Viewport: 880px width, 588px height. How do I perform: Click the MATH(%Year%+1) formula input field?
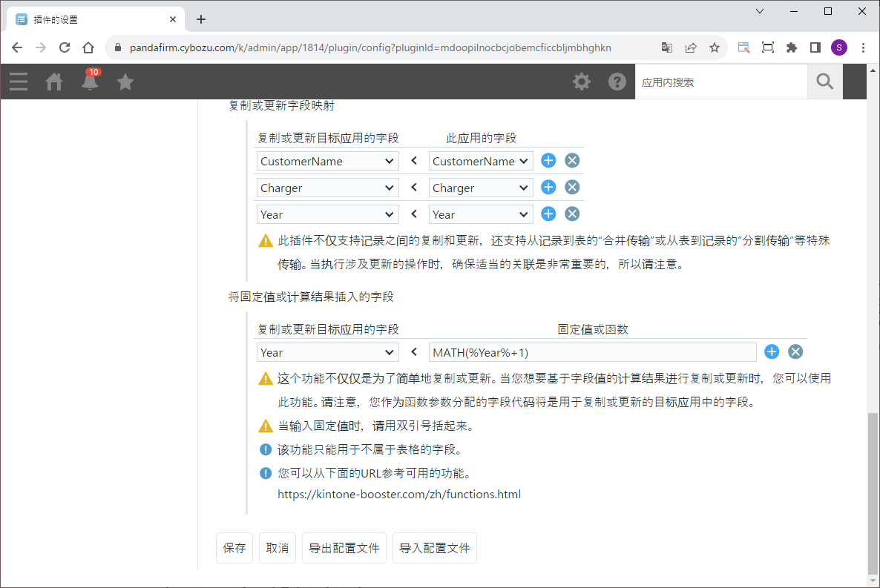592,352
